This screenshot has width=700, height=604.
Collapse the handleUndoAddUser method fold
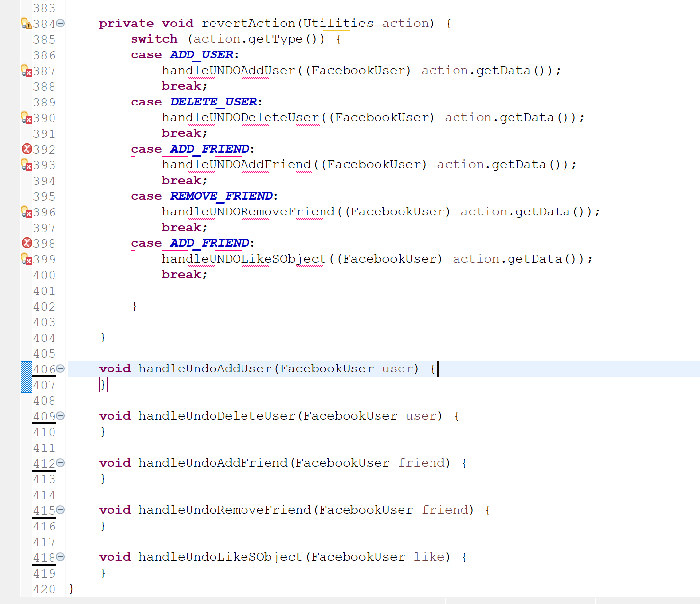[x=60, y=368]
